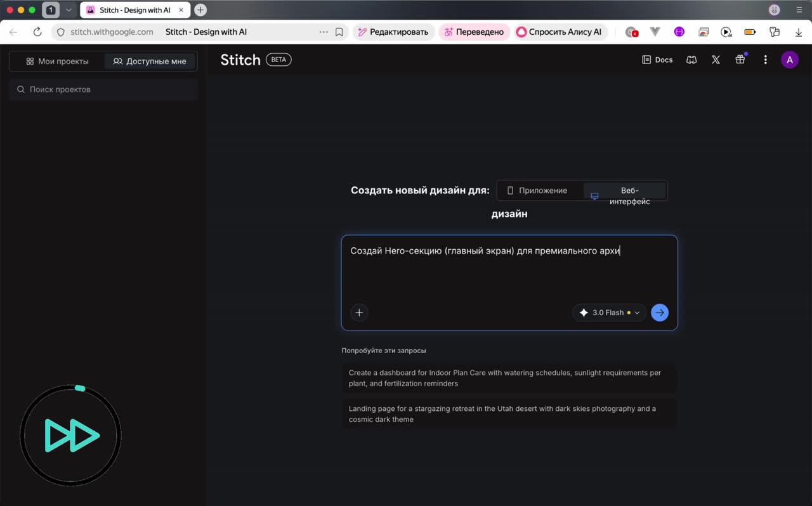The height and width of the screenshot is (506, 812).
Task: Click the video play extension icon
Action: (x=726, y=32)
